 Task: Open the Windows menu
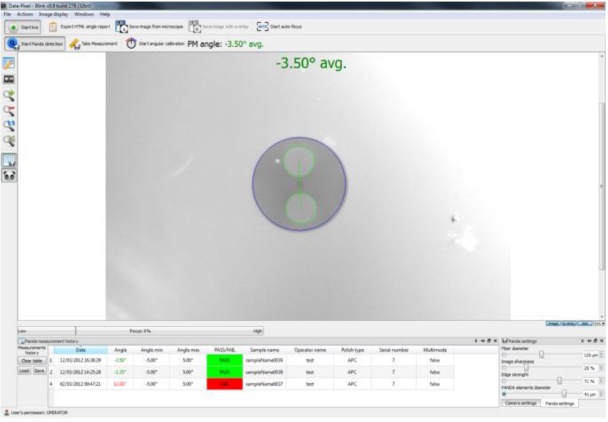(84, 14)
